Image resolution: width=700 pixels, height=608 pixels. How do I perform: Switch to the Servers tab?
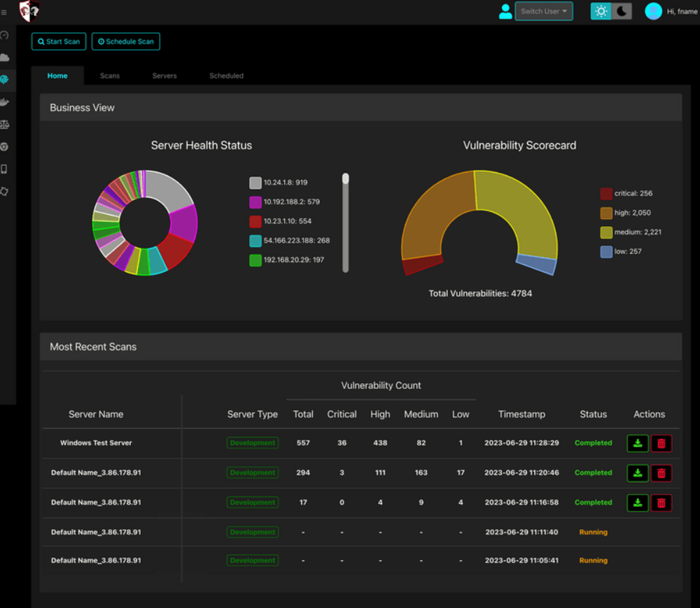164,76
